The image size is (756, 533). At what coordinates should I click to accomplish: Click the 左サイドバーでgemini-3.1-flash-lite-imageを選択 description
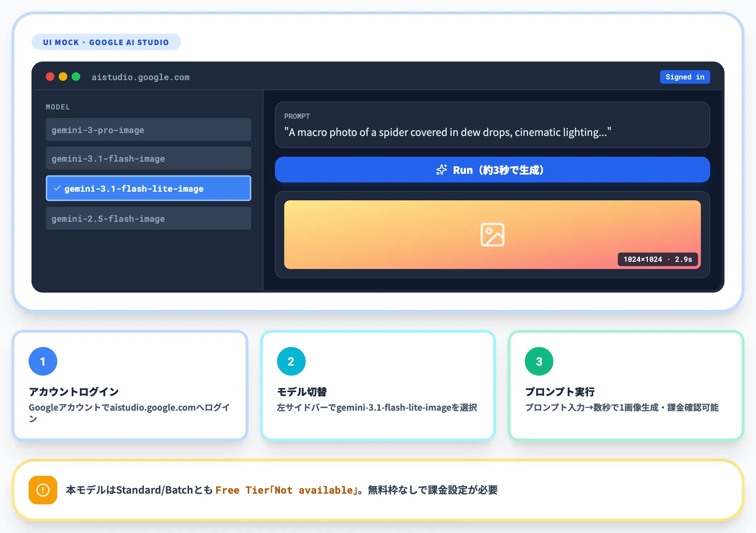(377, 407)
